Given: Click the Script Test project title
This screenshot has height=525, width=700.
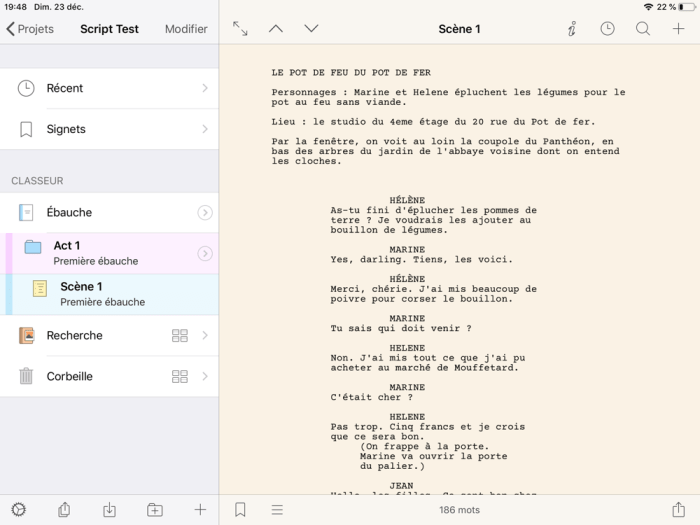Looking at the screenshot, I should point(109,29).
